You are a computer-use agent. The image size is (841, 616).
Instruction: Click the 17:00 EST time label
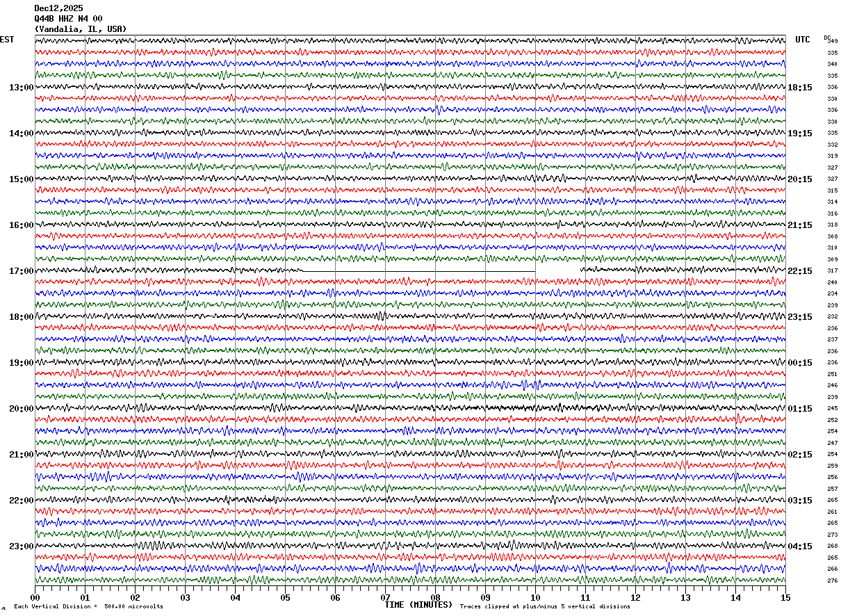click(x=21, y=271)
